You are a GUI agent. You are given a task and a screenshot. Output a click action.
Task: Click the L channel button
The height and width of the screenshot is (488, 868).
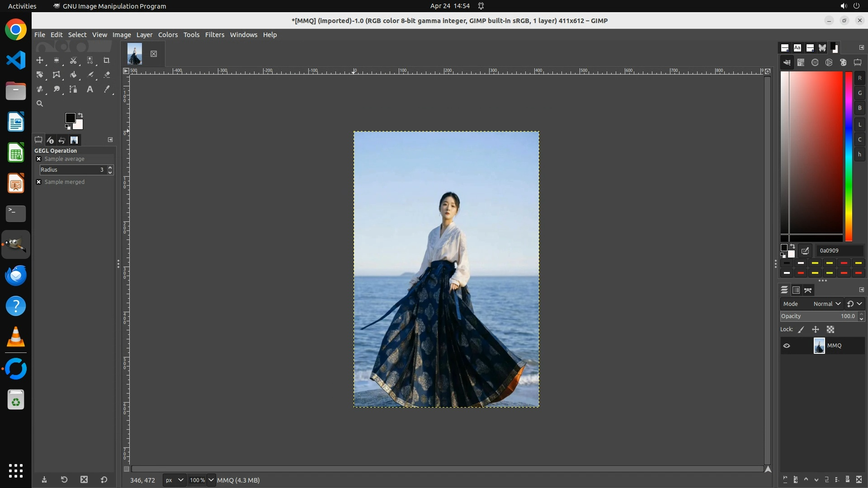[x=859, y=124]
